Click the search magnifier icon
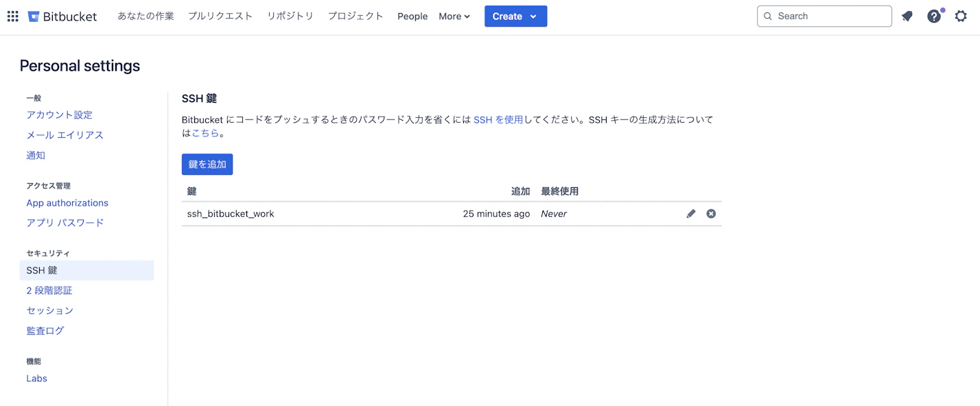This screenshot has width=980, height=406. pos(768,16)
